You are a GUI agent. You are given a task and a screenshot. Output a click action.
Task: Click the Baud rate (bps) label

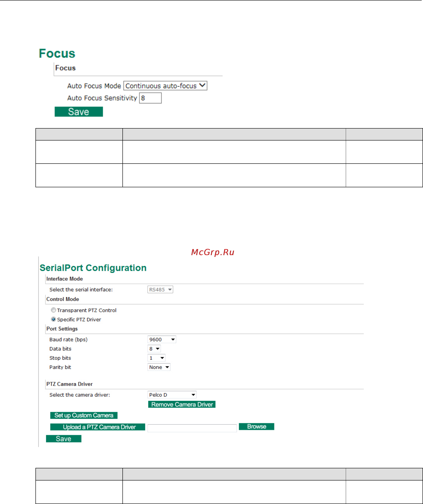click(68, 339)
